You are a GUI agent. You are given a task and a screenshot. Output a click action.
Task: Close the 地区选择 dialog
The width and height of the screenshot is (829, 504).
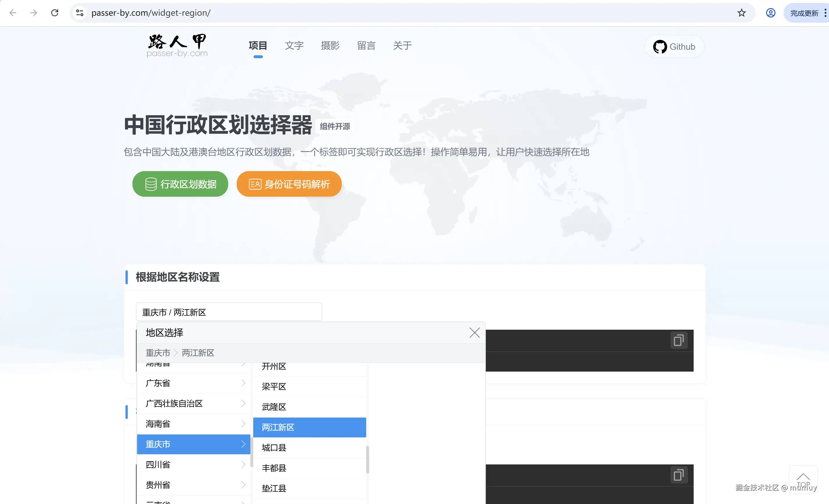click(x=474, y=332)
